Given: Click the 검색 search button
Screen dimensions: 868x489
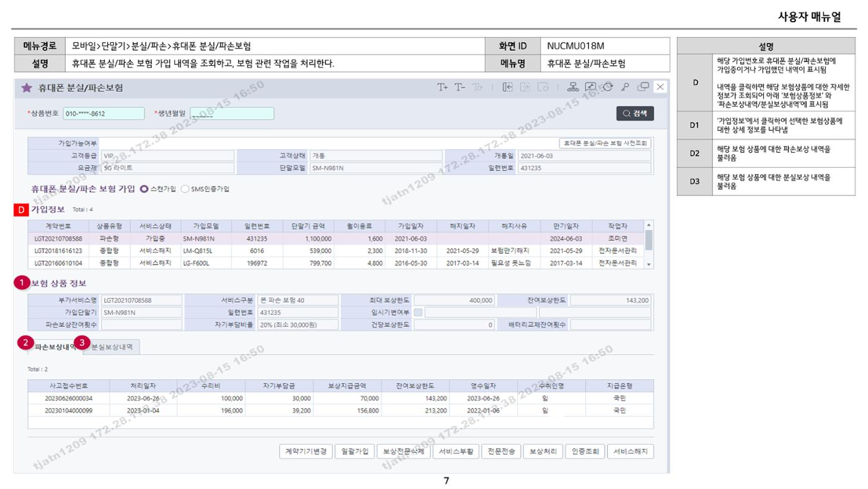Looking at the screenshot, I should [x=635, y=114].
